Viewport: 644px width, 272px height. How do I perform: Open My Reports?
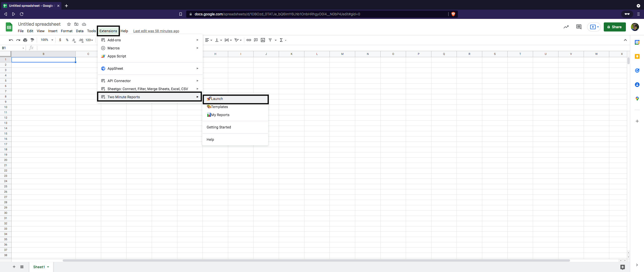click(235, 115)
